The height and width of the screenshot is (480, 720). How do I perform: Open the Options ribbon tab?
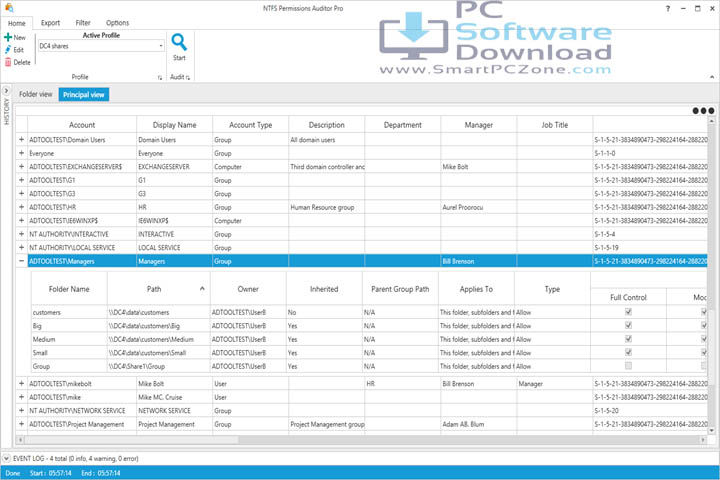118,23
